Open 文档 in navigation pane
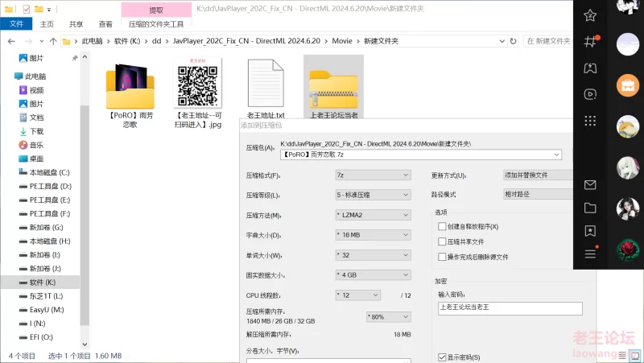Image resolution: width=644 pixels, height=363 pixels. (x=31, y=118)
